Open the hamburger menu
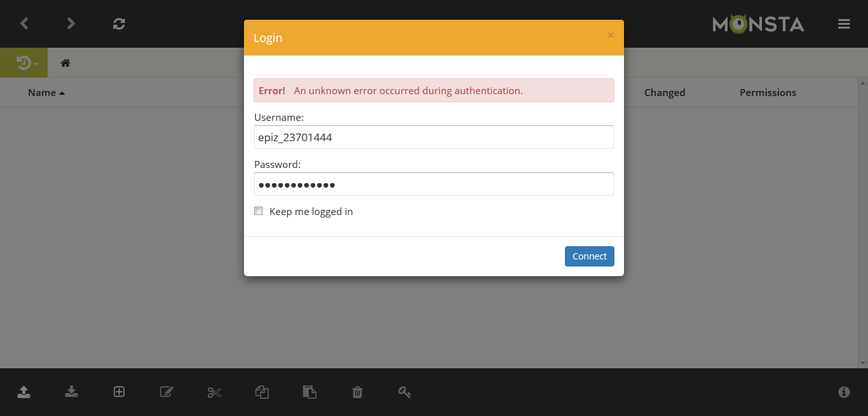Screen dimensions: 868x416 pos(844,24)
